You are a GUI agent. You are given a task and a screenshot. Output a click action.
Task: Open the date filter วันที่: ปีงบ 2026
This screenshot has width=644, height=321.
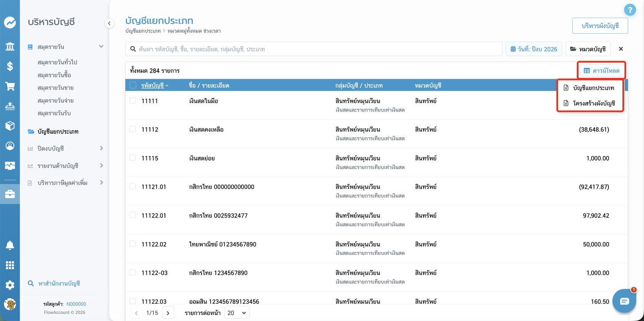[534, 49]
